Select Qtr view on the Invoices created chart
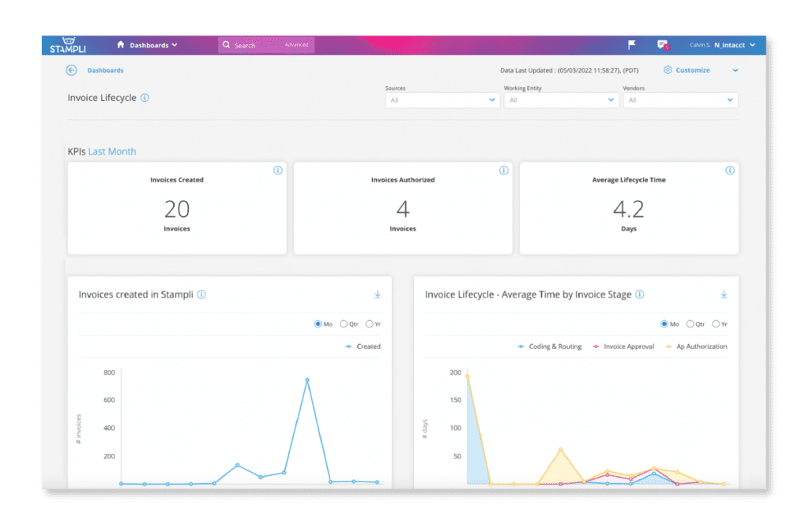This screenshot has height=532, width=809. pos(345,324)
